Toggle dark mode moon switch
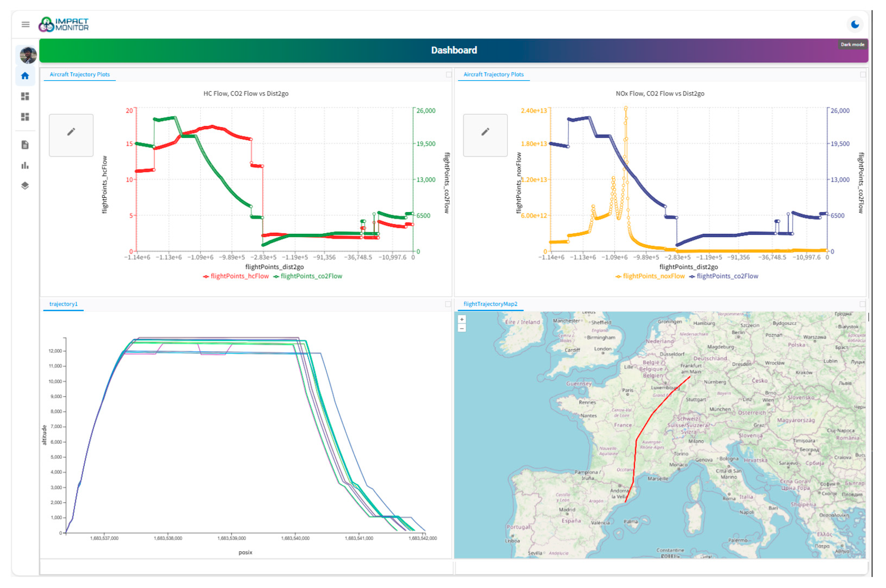 tap(855, 25)
